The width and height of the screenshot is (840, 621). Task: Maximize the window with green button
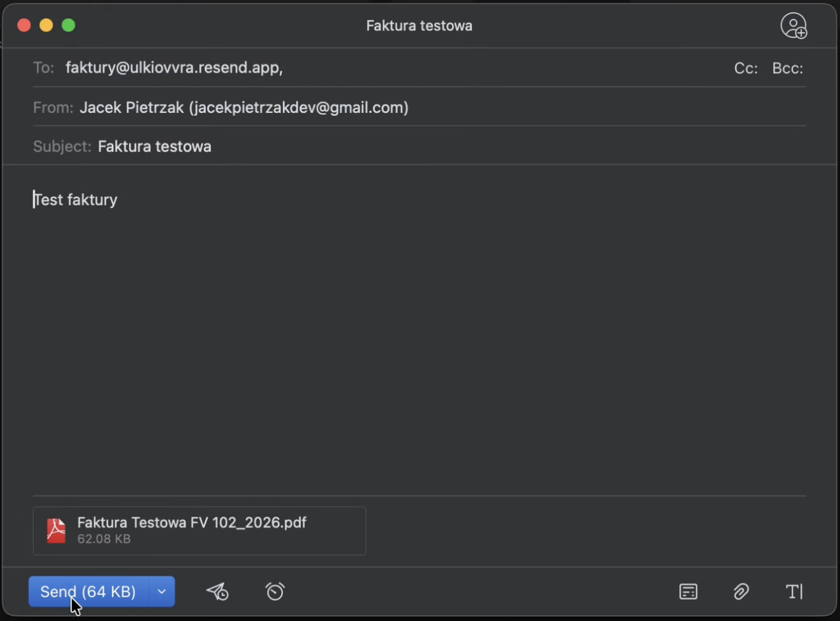tap(69, 25)
